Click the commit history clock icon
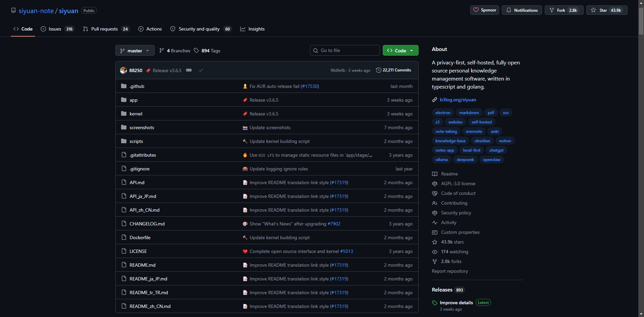 tap(378, 70)
